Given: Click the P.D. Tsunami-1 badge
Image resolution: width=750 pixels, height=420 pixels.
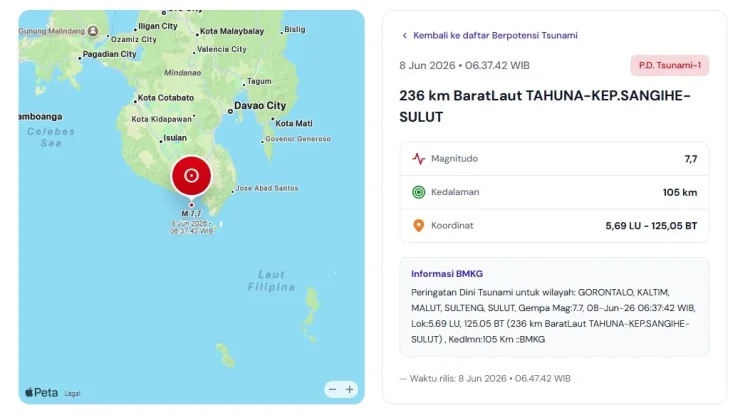Looking at the screenshot, I should coord(670,66).
